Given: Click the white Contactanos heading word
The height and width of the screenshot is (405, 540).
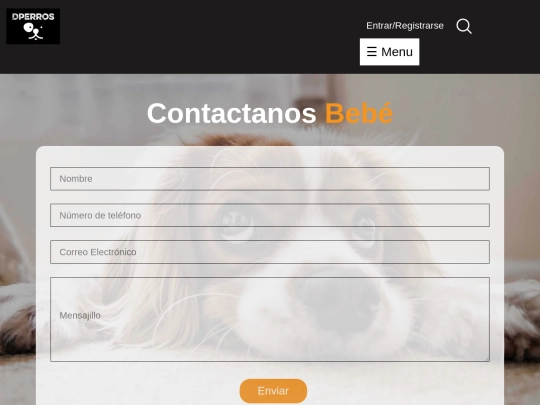Looking at the screenshot, I should point(231,113).
